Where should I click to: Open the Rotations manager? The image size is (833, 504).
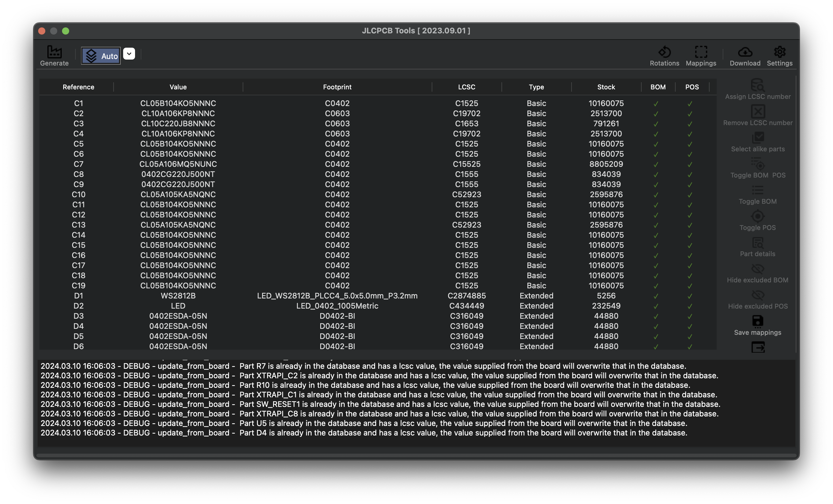click(664, 56)
